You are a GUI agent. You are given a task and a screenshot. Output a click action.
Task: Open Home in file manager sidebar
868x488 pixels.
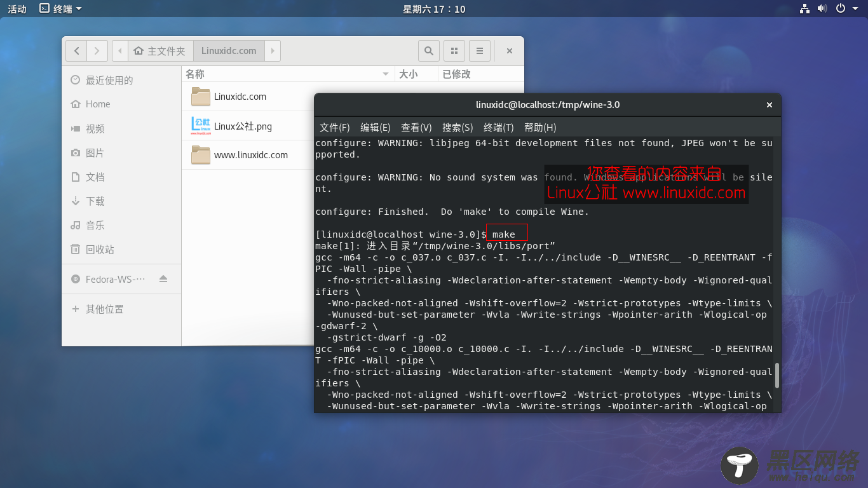[x=121, y=104]
